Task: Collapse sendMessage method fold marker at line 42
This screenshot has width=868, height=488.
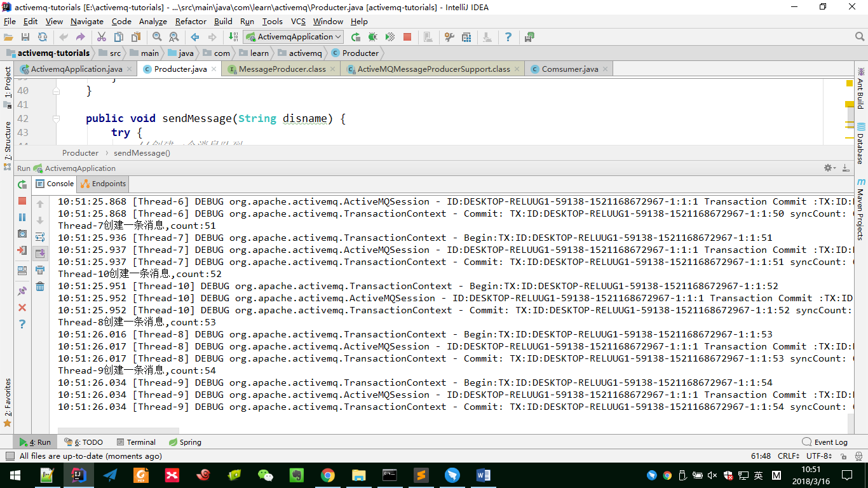Action: pos(57,119)
